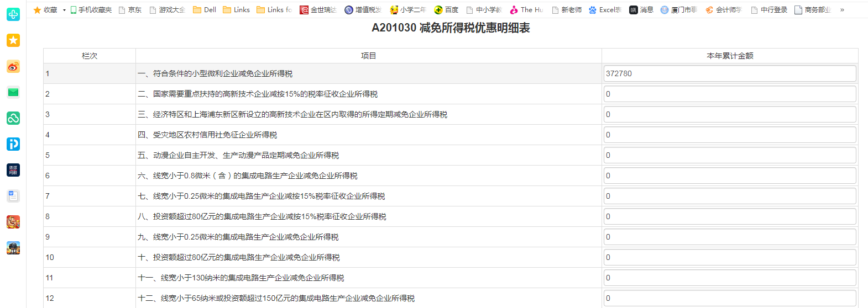Open the Dell bookmark folder
The width and height of the screenshot is (868, 308).
pyautogui.click(x=205, y=10)
